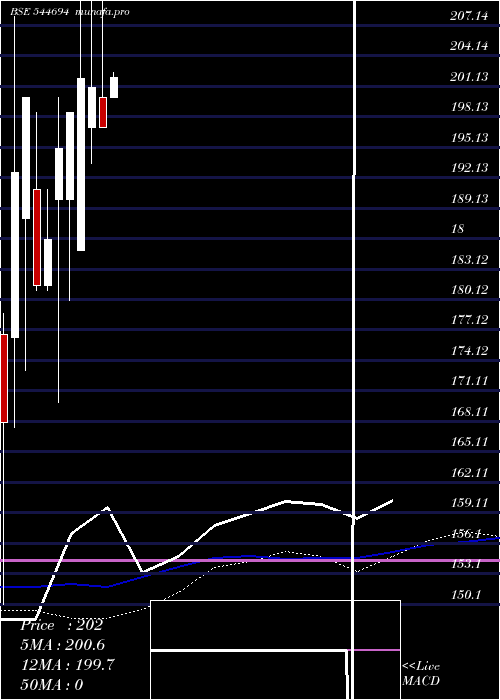This screenshot has width=500, height=700.
Task: Select the 183.12 price axis label
Action: (469, 259)
